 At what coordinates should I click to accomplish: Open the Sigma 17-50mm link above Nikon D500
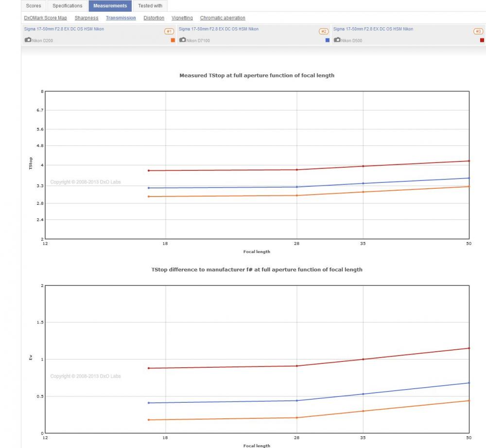pos(373,29)
